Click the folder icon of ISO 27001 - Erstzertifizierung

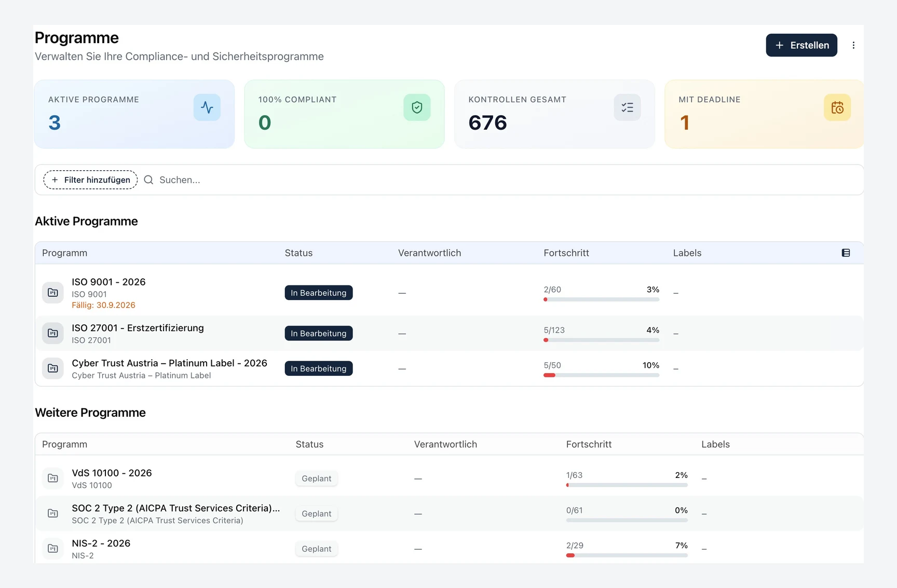coord(53,333)
